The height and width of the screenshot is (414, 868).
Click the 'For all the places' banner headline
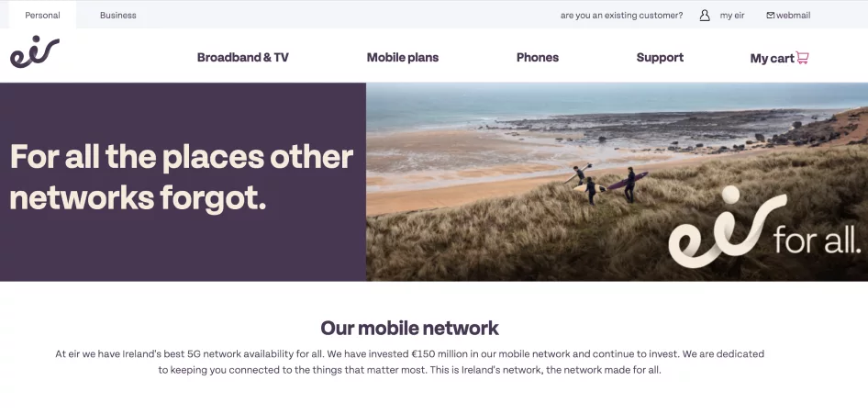pos(181,178)
